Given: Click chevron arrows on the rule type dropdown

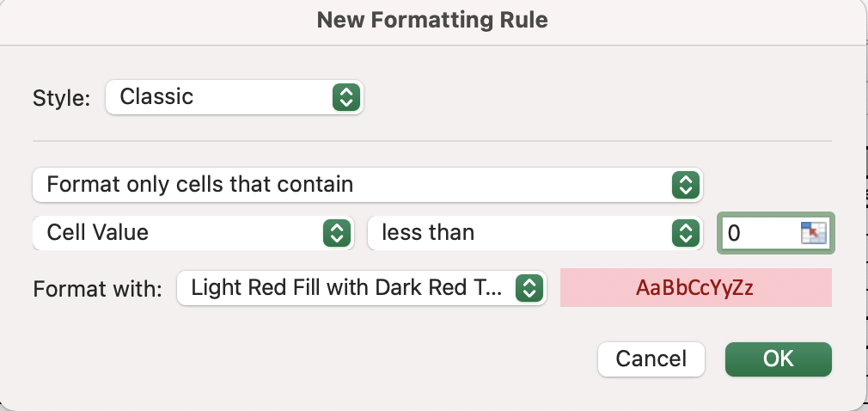Looking at the screenshot, I should 683,184.
